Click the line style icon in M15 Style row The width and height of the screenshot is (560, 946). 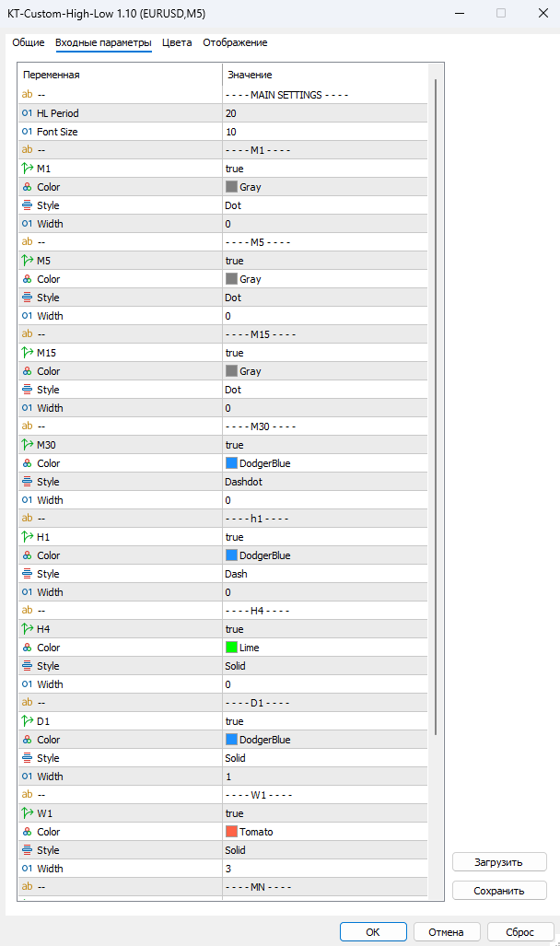pyautogui.click(x=27, y=389)
